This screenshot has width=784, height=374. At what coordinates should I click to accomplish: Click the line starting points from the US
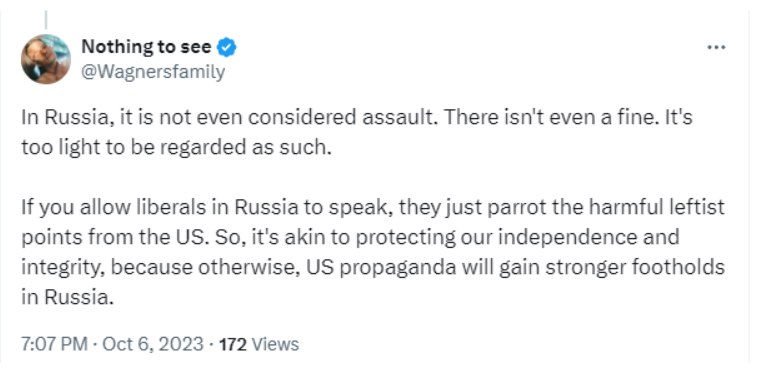coord(350,237)
